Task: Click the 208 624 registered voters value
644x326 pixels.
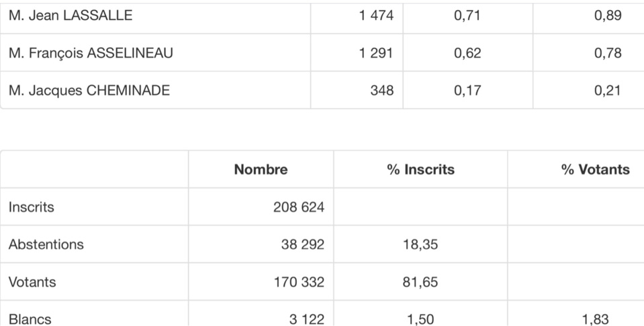Action: pyautogui.click(x=298, y=207)
